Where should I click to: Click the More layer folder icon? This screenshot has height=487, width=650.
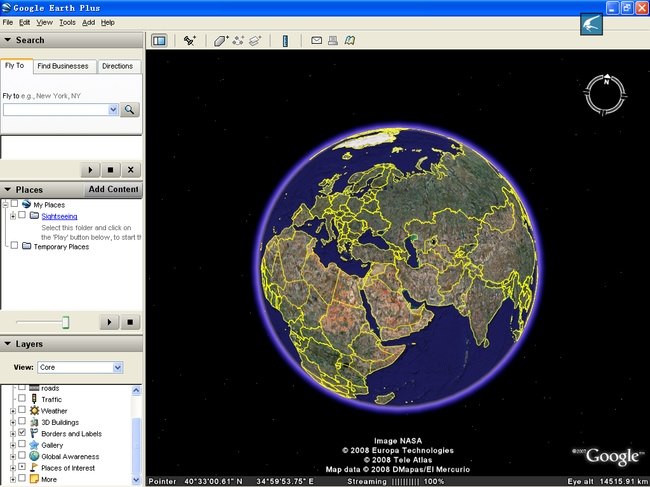[34, 479]
